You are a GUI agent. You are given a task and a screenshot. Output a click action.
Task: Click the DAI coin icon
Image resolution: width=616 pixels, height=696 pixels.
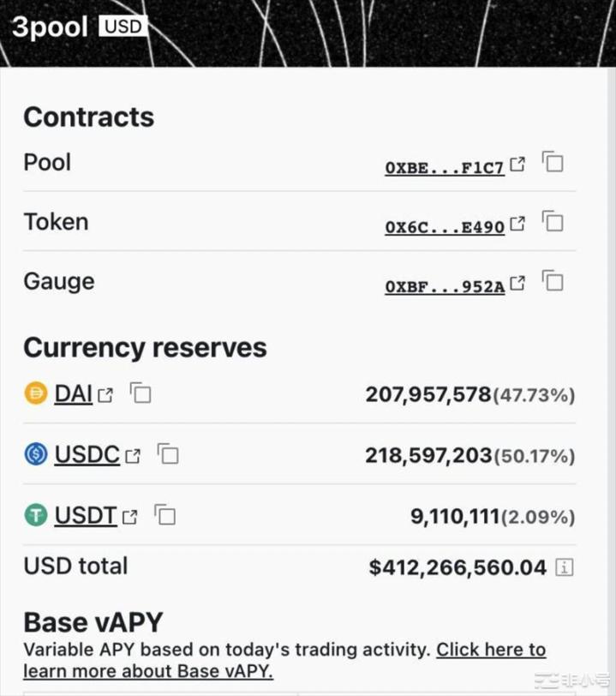click(34, 393)
